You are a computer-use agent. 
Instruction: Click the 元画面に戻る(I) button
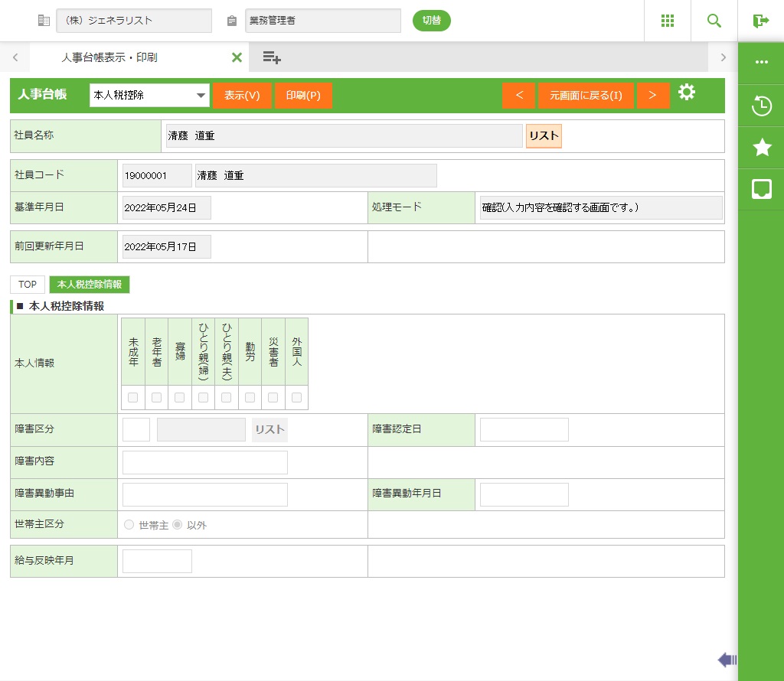click(x=586, y=96)
